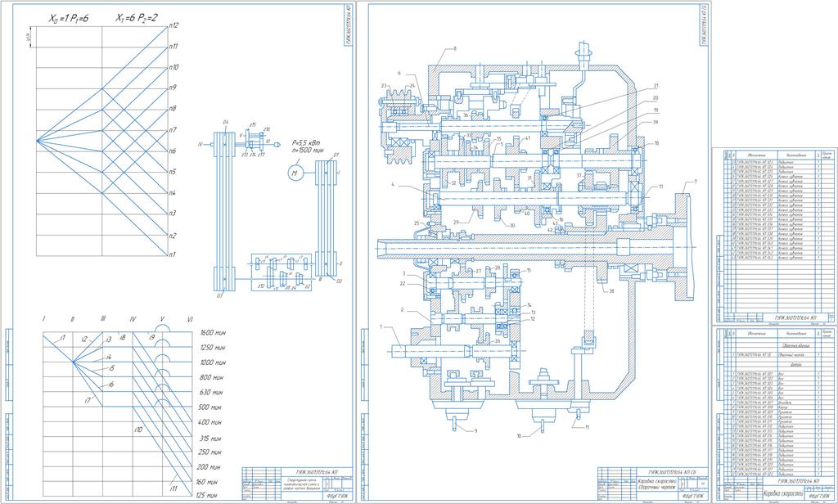Click the i3 ratio label on the speed chart
838x504 pixels.
(x=109, y=340)
